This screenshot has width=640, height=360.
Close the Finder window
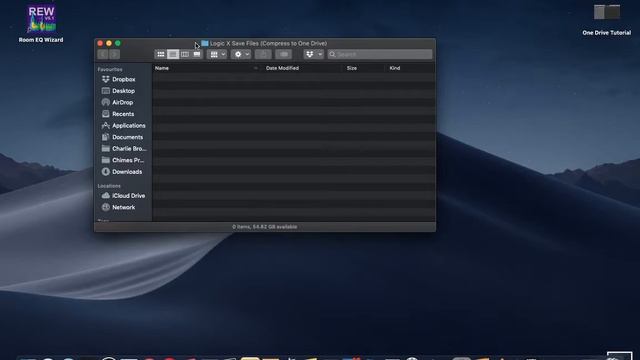(x=100, y=43)
